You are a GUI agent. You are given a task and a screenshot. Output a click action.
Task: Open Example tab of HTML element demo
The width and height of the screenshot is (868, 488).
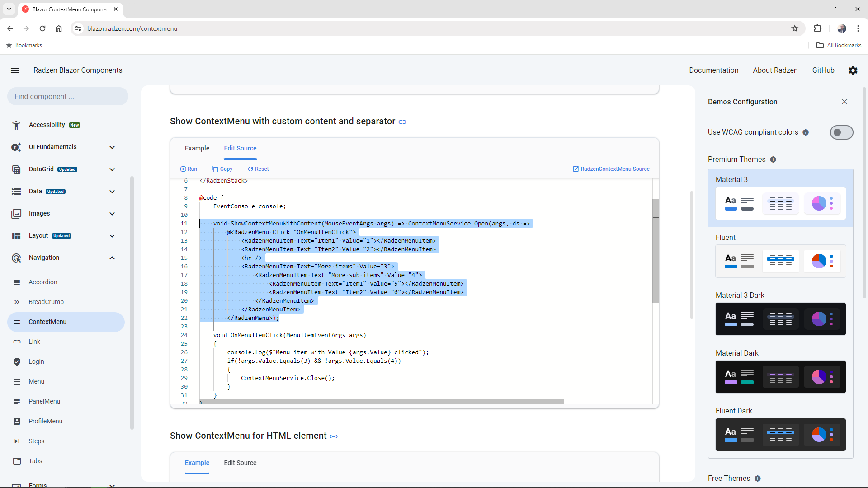[197, 463]
